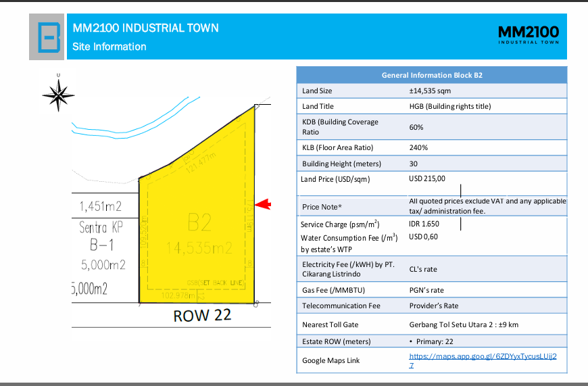Click 'Telecommunication Fee' label
Viewport: 588px width, 386px height.
[341, 306]
